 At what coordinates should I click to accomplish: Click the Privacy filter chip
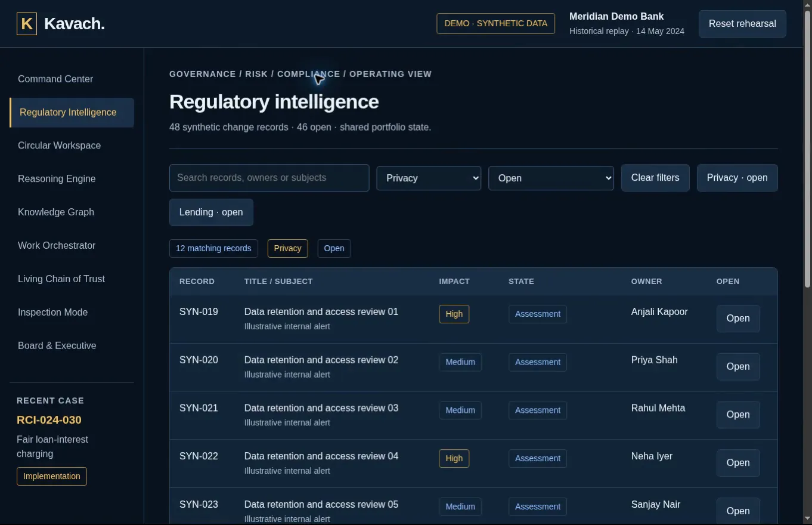click(x=287, y=248)
